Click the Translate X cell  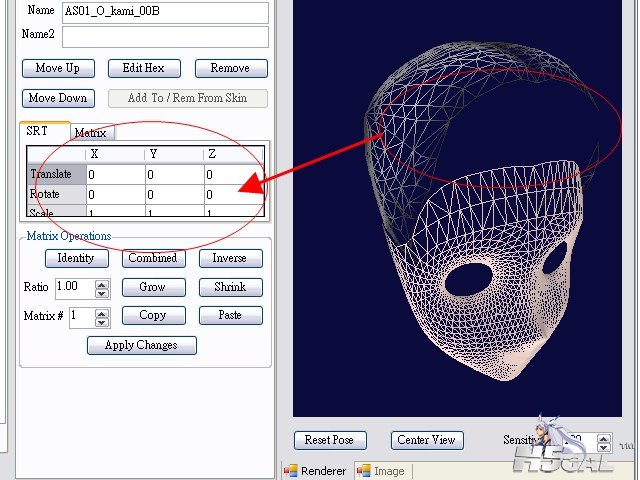[x=114, y=174]
